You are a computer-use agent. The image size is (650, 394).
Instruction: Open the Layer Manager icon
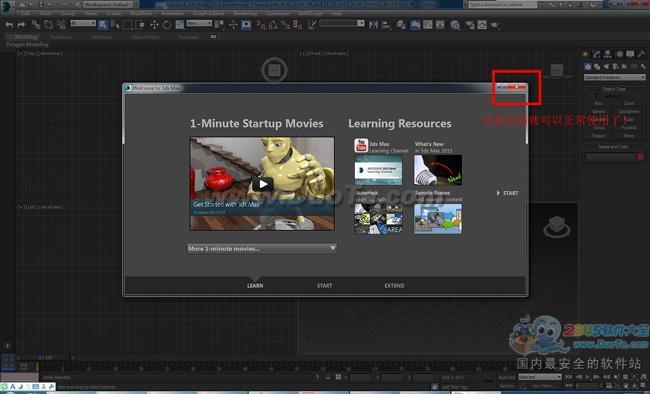(x=401, y=25)
